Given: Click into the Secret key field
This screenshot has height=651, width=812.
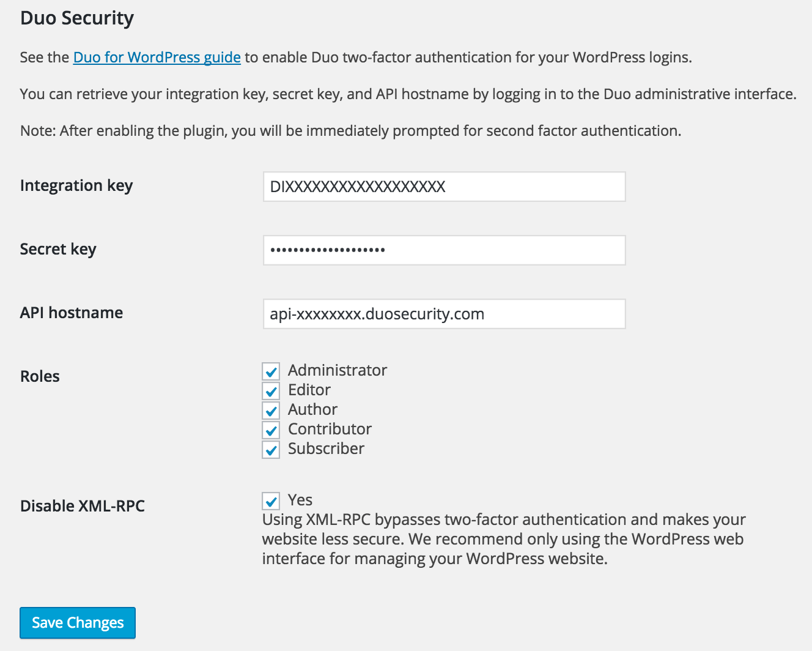Looking at the screenshot, I should [x=444, y=250].
